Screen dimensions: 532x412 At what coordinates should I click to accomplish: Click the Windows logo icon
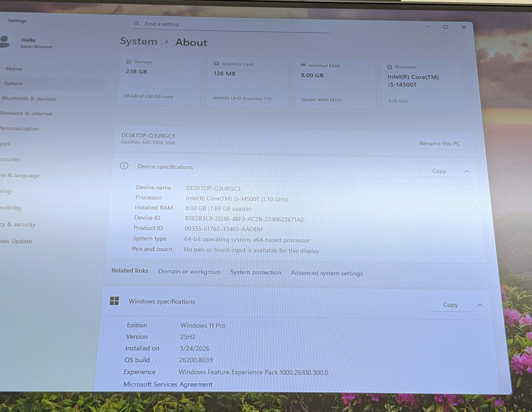click(x=114, y=301)
